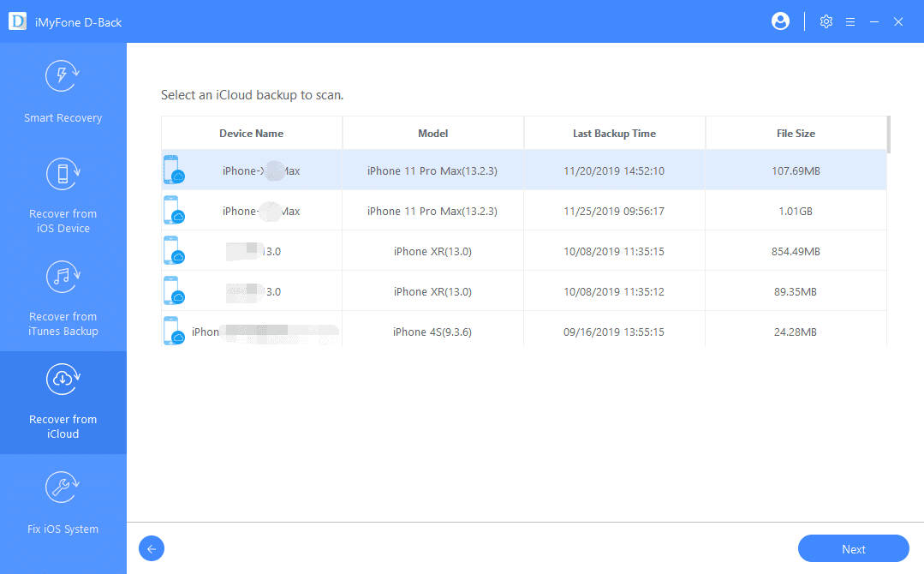
Task: Select backup dated 11/20/2019 14:52:10
Action: [x=614, y=170]
